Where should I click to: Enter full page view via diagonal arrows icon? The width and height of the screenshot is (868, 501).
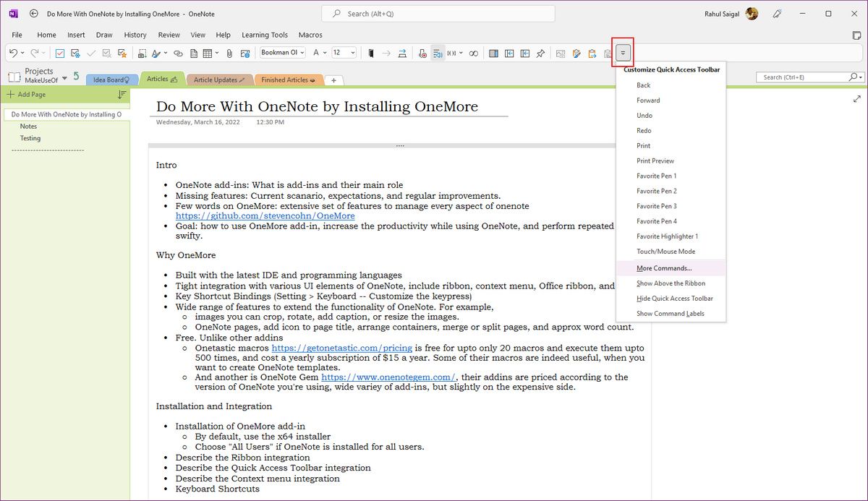click(x=856, y=99)
